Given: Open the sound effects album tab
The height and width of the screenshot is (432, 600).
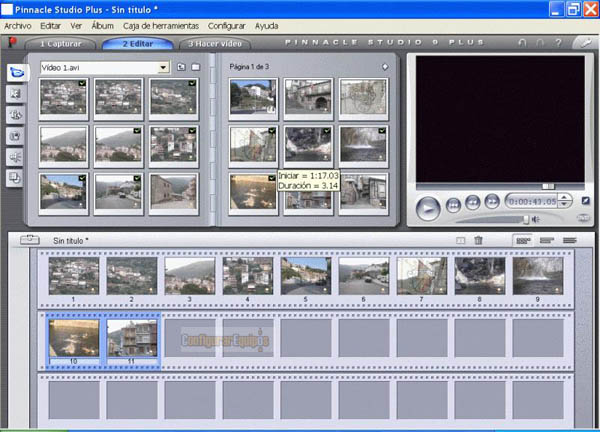Looking at the screenshot, I should 15,157.
